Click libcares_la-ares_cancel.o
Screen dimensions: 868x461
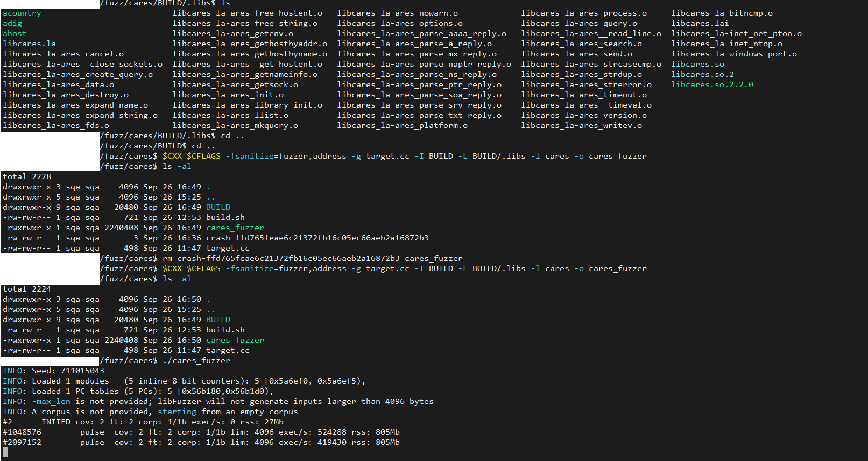click(63, 54)
